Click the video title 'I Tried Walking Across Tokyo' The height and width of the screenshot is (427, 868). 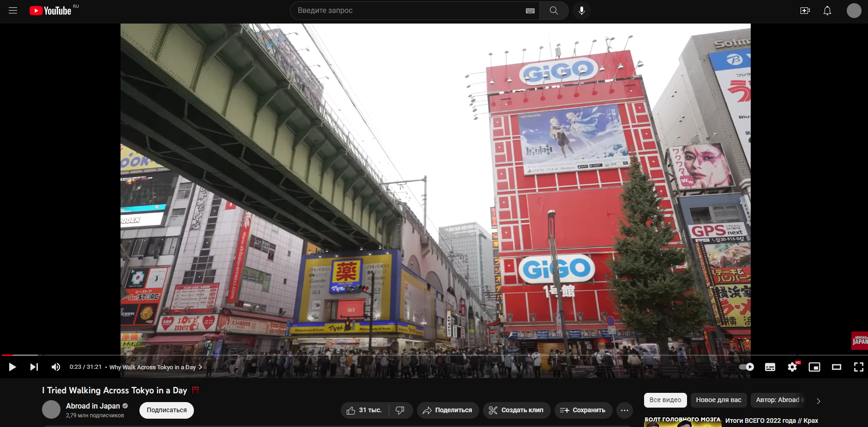pos(115,391)
